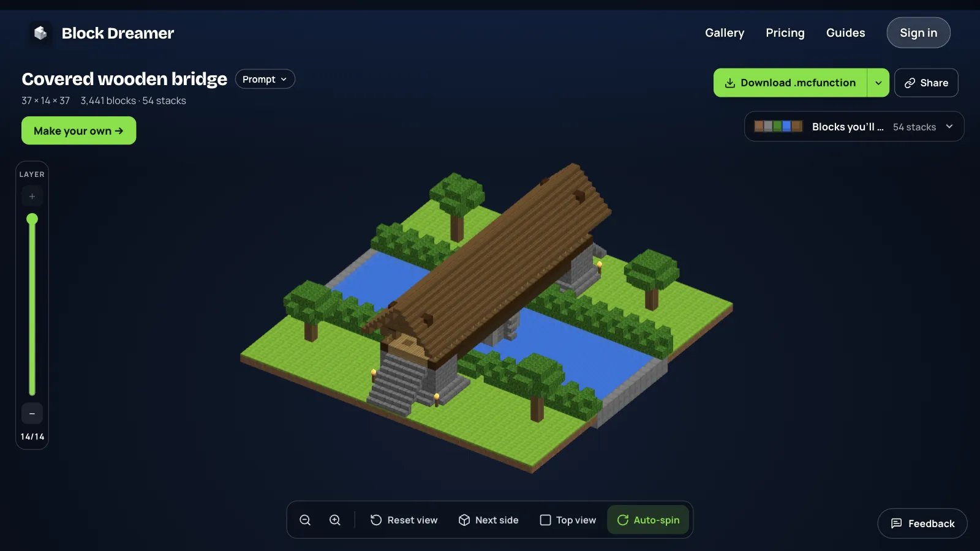Viewport: 980px width, 551px height.
Task: Click the Block Dreamer brand name
Action: (x=118, y=33)
